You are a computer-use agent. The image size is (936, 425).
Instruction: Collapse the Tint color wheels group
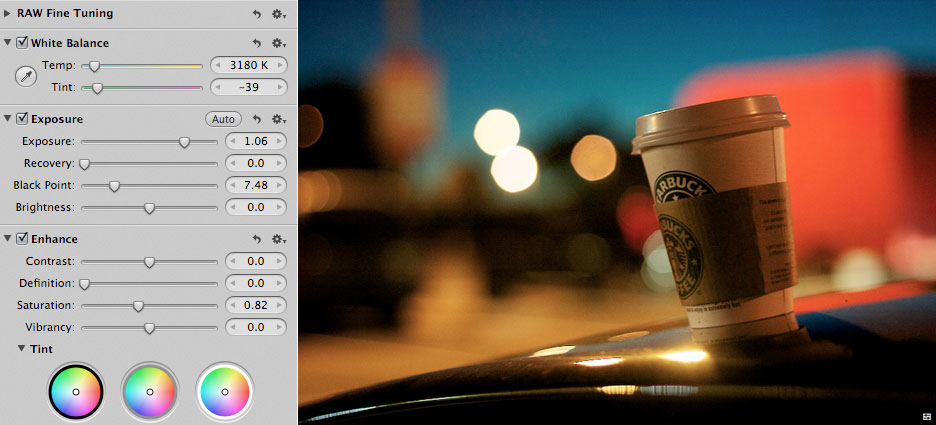[x=21, y=349]
